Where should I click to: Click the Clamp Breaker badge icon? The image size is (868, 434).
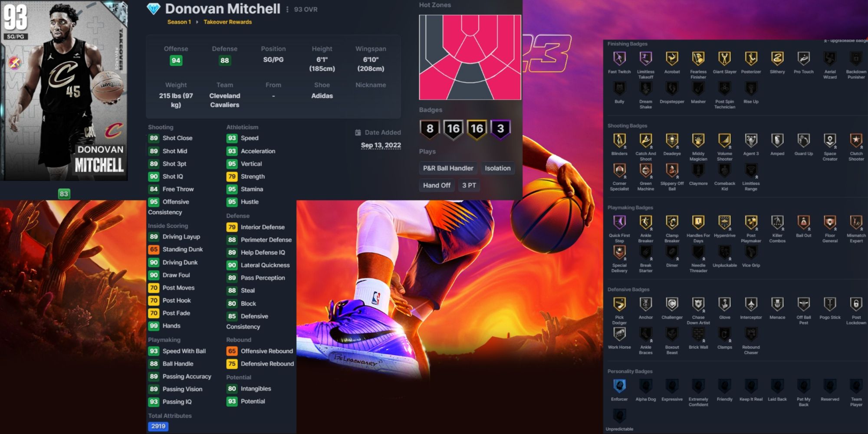(x=672, y=222)
